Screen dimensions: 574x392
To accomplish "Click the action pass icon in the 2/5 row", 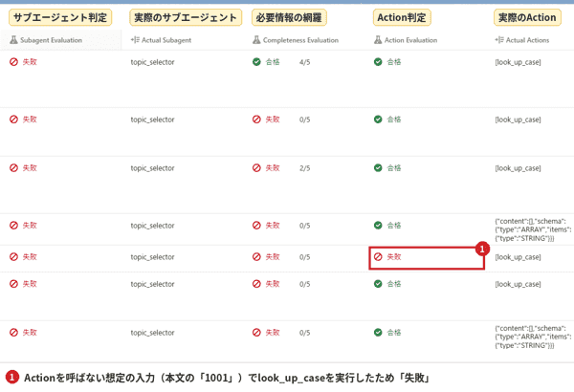I will (x=378, y=168).
